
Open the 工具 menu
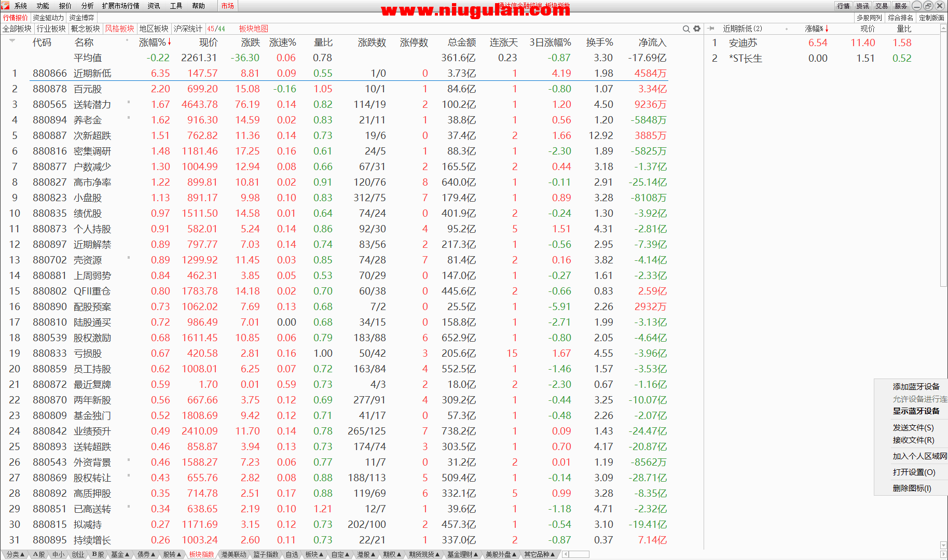point(176,6)
